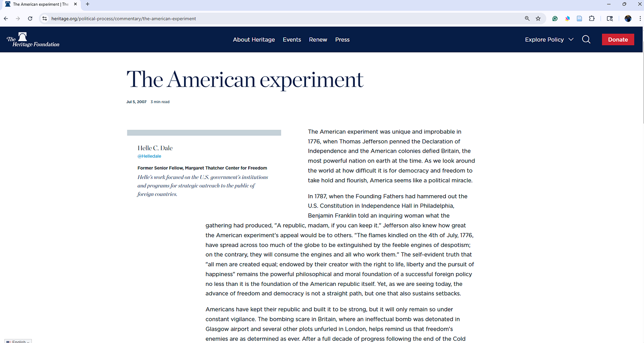The height and width of the screenshot is (343, 644).
Task: Open site information icon in address bar
Action: point(44,19)
